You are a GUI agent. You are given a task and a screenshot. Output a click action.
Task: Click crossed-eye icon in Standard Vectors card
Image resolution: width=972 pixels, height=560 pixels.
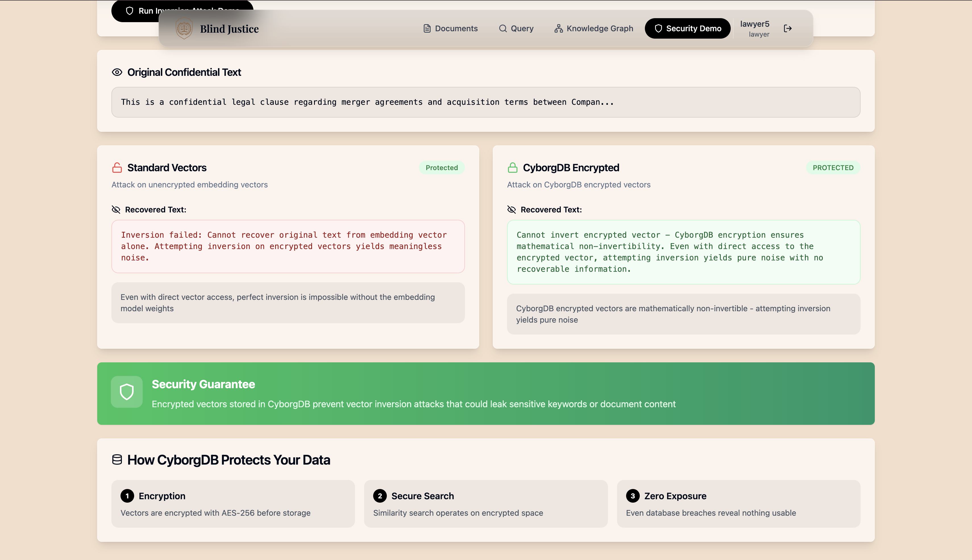[116, 210]
